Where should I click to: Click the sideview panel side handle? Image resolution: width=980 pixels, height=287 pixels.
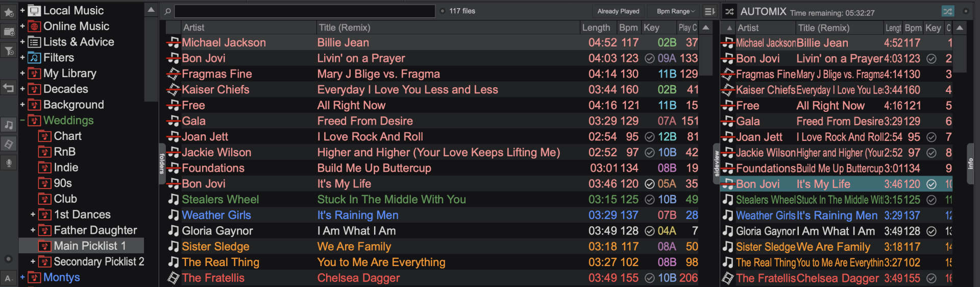pos(716,163)
